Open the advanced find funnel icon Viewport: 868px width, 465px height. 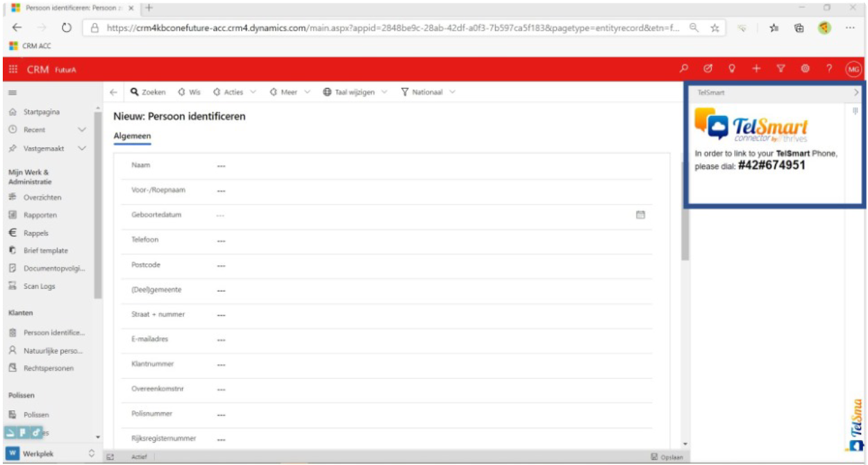(781, 69)
